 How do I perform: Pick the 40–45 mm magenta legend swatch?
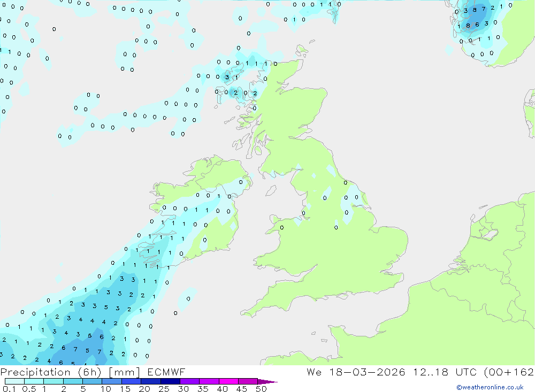[228, 381]
